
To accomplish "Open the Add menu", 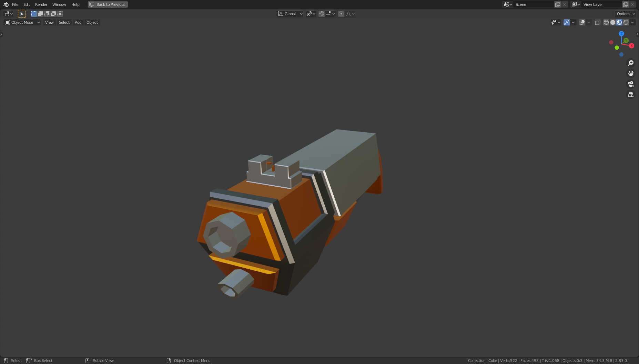I will [78, 22].
